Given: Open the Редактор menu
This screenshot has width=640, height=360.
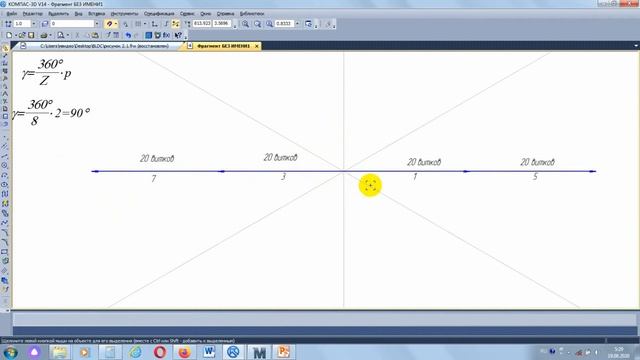Looking at the screenshot, I should pos(32,13).
